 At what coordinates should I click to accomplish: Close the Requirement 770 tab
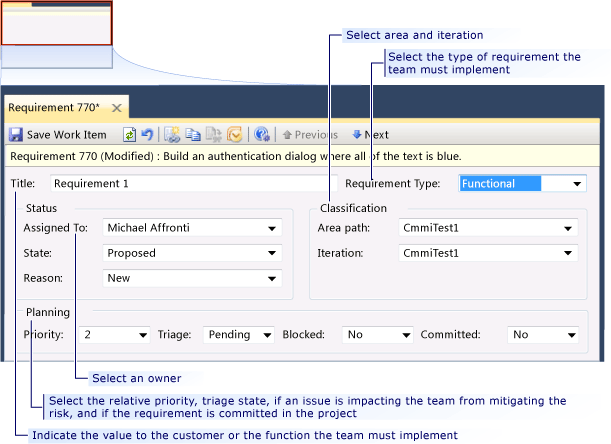[117, 108]
